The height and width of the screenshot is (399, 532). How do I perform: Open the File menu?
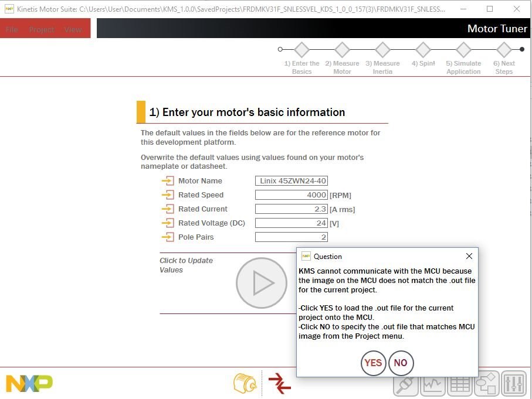pyautogui.click(x=12, y=29)
